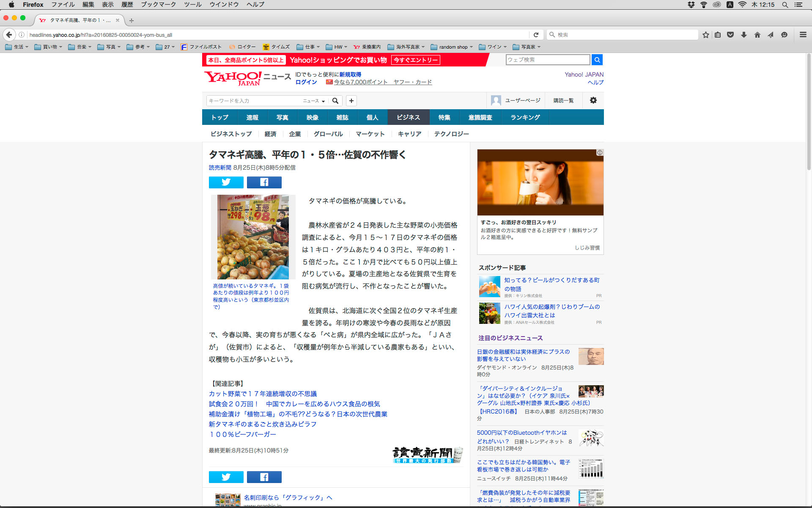Open the Firefox downloads arrow icon

click(744, 35)
